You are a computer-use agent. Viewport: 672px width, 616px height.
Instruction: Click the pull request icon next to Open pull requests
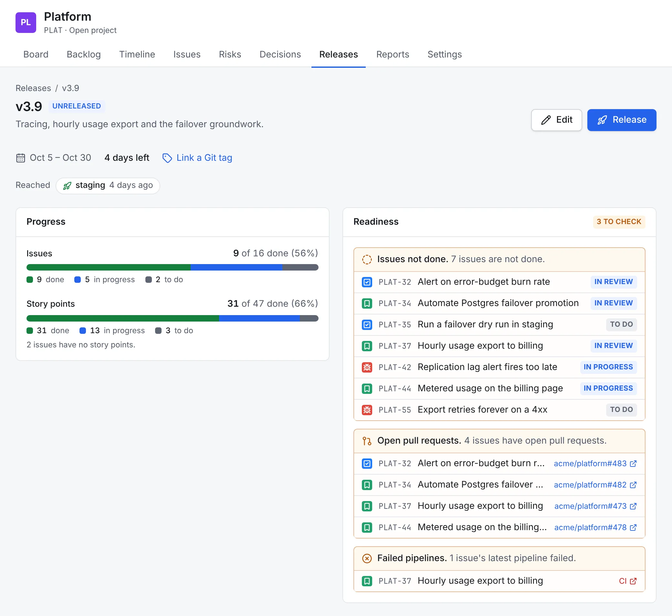(x=366, y=441)
